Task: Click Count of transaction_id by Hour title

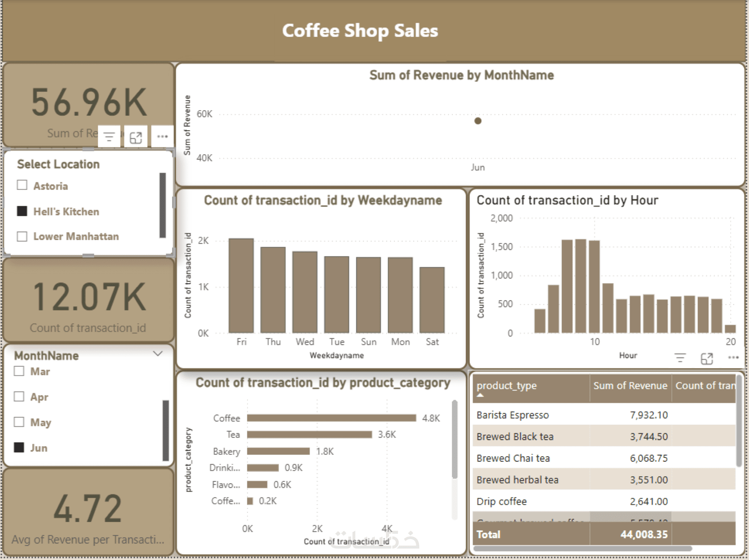Action: pos(567,200)
